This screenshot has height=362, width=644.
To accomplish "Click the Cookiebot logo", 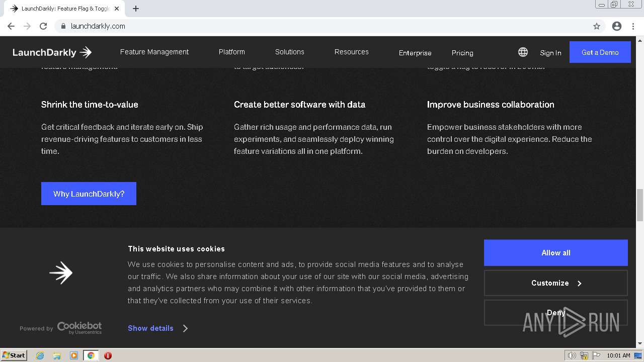I will (x=79, y=328).
